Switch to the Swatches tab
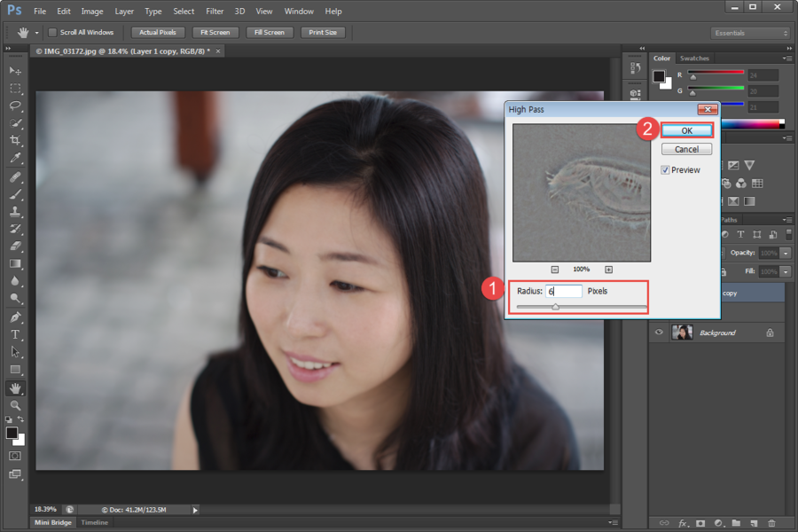The image size is (798, 532). pyautogui.click(x=694, y=59)
